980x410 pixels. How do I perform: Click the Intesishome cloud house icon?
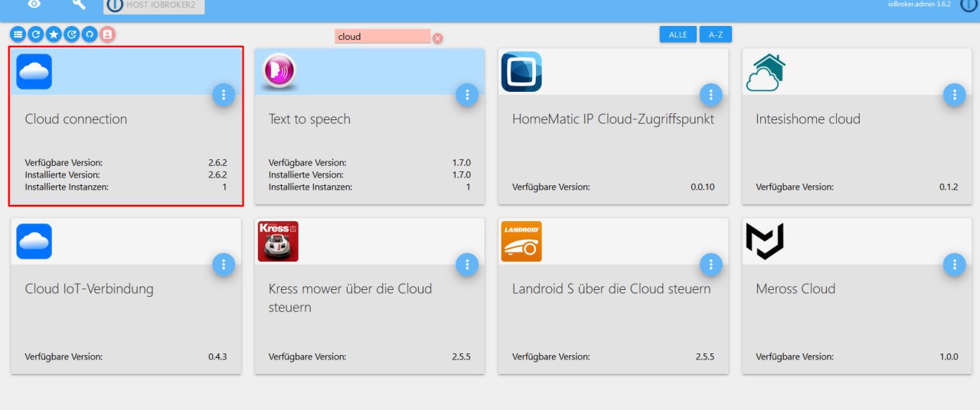[x=766, y=72]
